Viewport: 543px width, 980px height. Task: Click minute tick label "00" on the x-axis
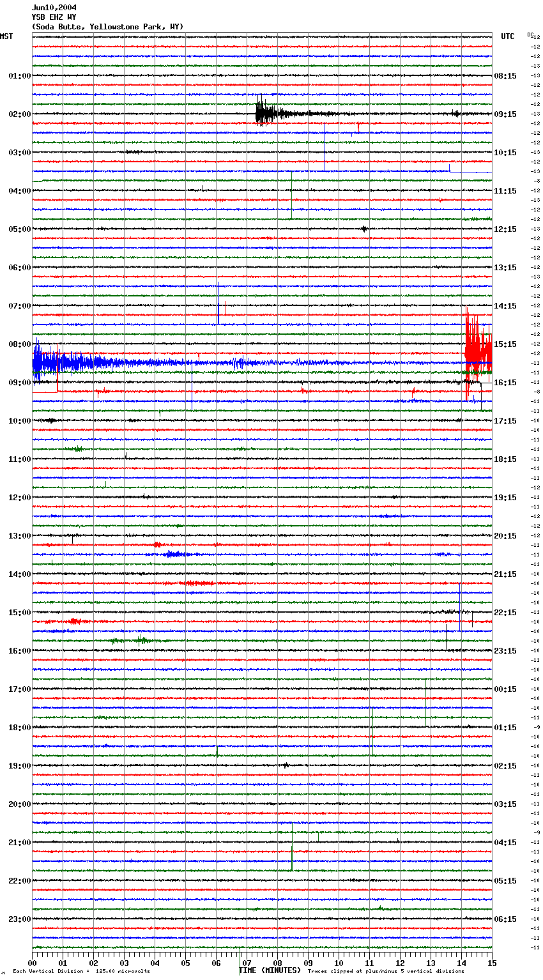coord(33,963)
